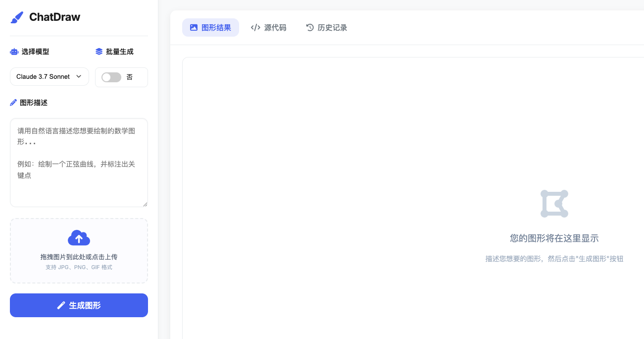Open the 历史记录 tab

pyautogui.click(x=327, y=28)
